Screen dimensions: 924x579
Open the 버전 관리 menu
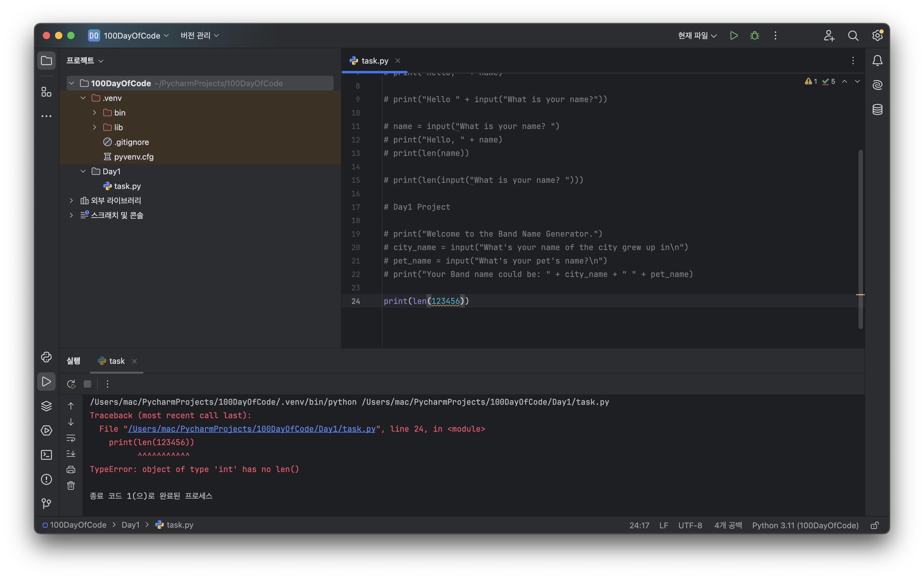(200, 35)
